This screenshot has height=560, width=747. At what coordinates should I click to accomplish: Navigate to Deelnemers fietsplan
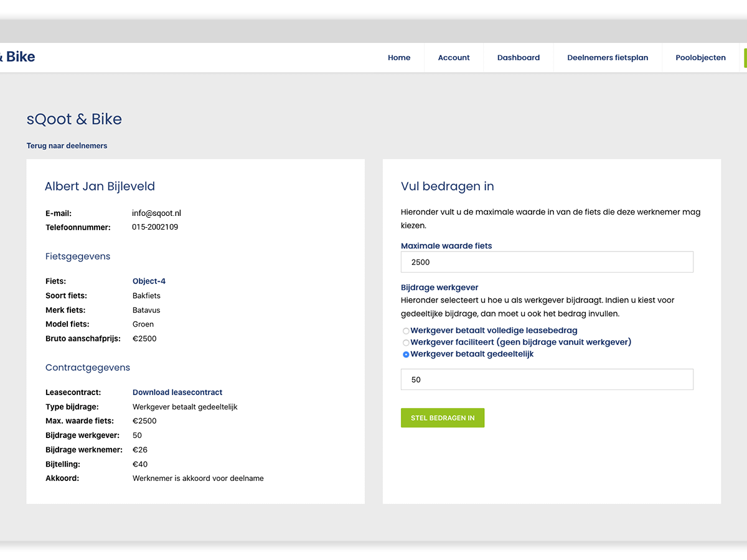click(x=608, y=58)
